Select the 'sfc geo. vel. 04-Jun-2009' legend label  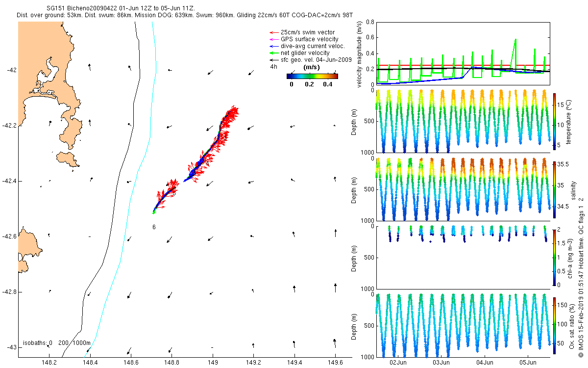pos(316,60)
